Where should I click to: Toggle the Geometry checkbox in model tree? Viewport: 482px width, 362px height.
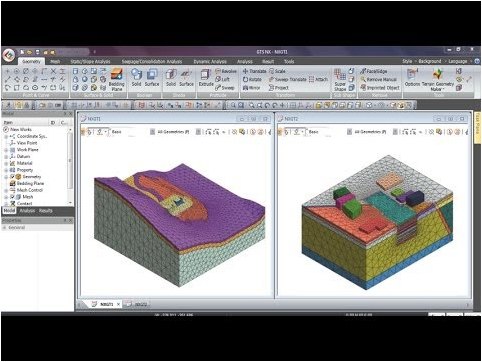[x=13, y=177]
